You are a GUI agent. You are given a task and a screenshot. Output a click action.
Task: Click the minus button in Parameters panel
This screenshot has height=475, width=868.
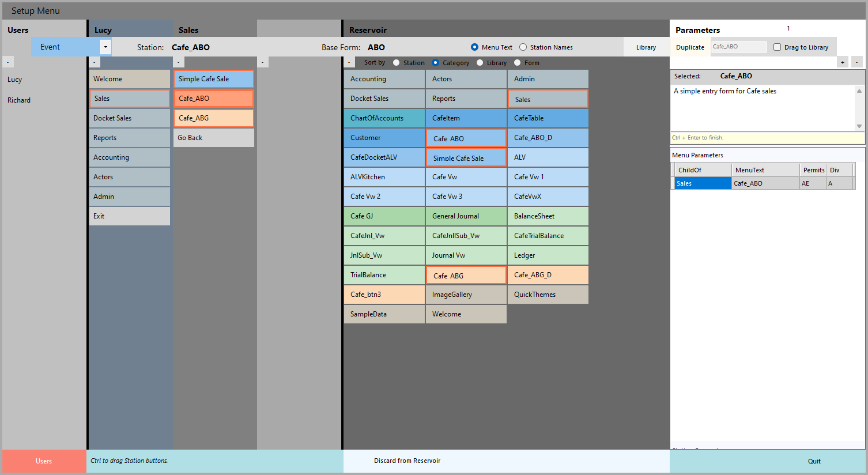coord(856,62)
